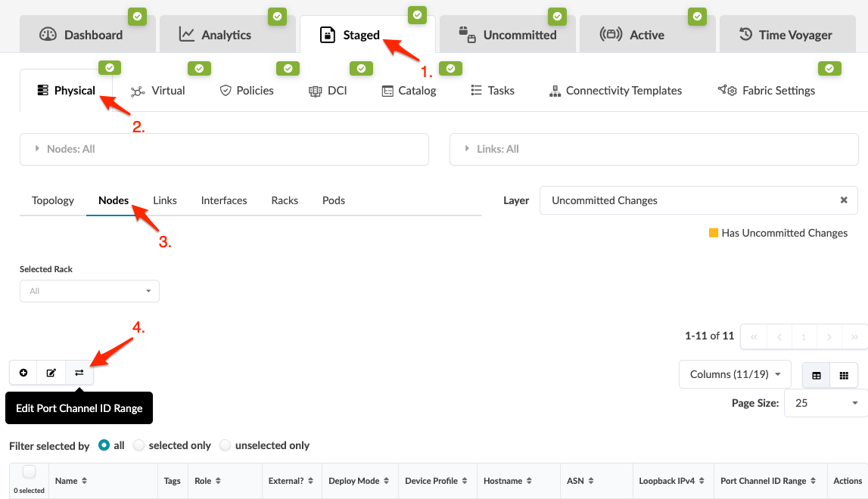Switch to the Analytics tab
868x499 pixels.
[x=228, y=34]
